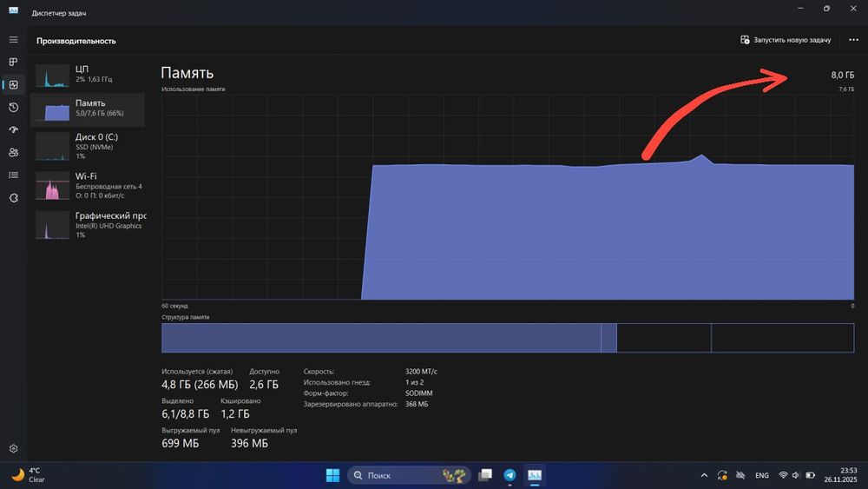The width and height of the screenshot is (868, 489).
Task: Click 'Запустить новую задачу' button
Action: [786, 40]
